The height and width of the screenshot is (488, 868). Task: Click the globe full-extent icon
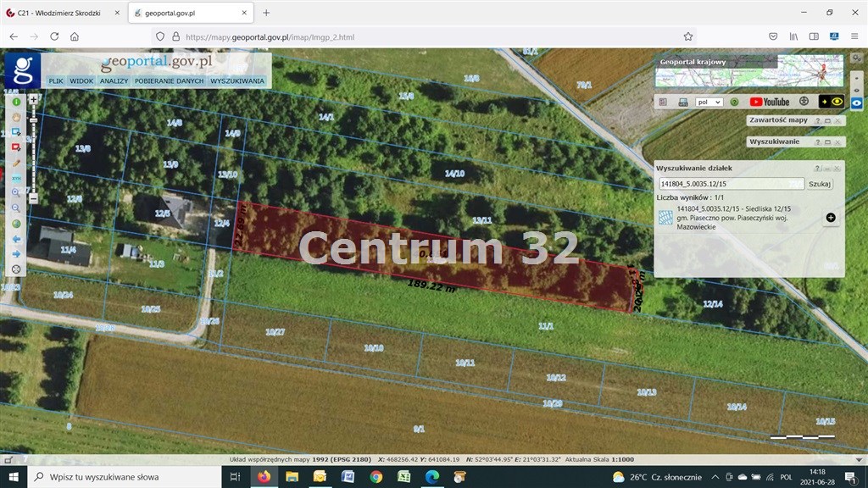pyautogui.click(x=15, y=224)
